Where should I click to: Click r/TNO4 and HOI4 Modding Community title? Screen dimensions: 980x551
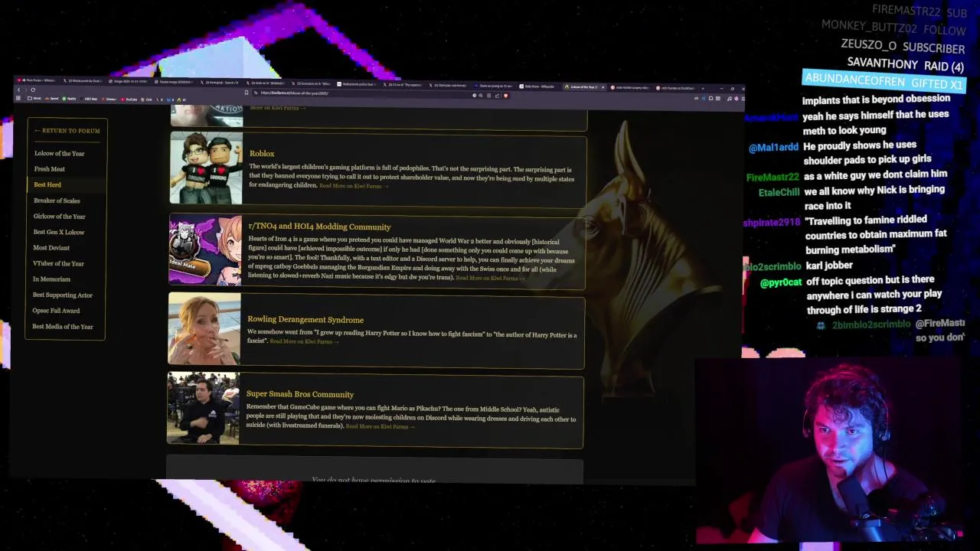point(319,227)
